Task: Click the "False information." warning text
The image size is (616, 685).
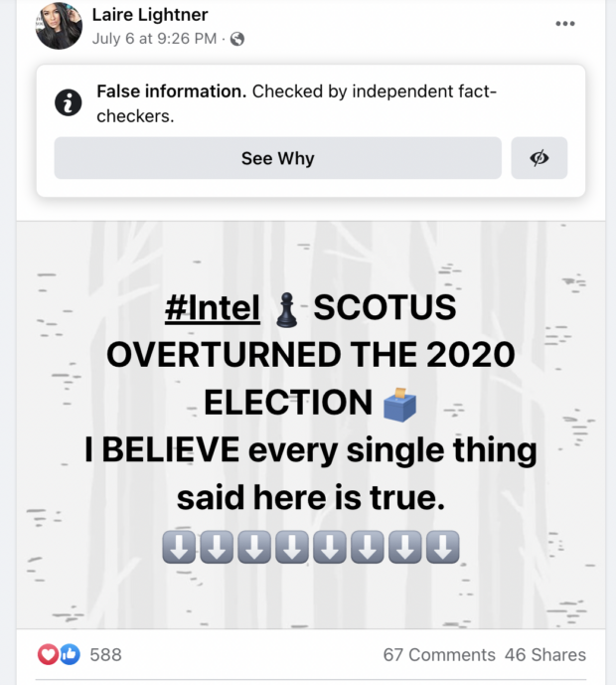Action: (x=171, y=91)
